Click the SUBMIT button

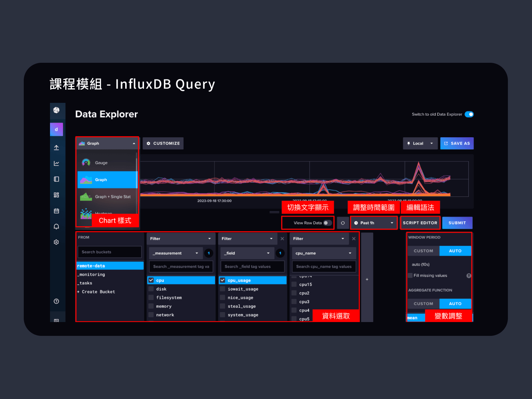[x=457, y=223]
